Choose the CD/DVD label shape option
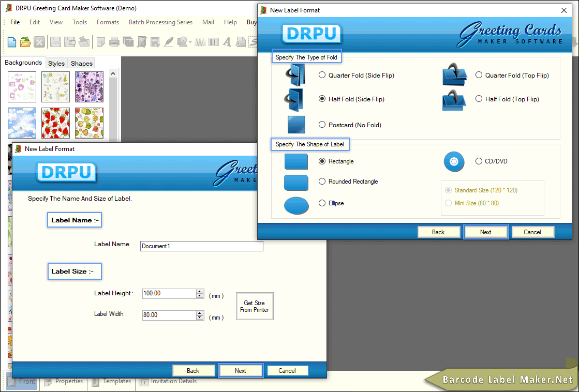Viewport: 579px width, 392px height. tap(479, 161)
